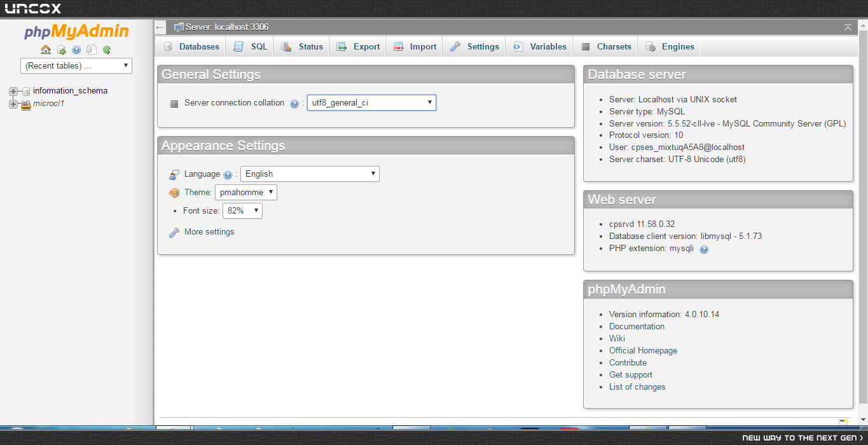
Task: Open the Status tab
Action: click(301, 46)
